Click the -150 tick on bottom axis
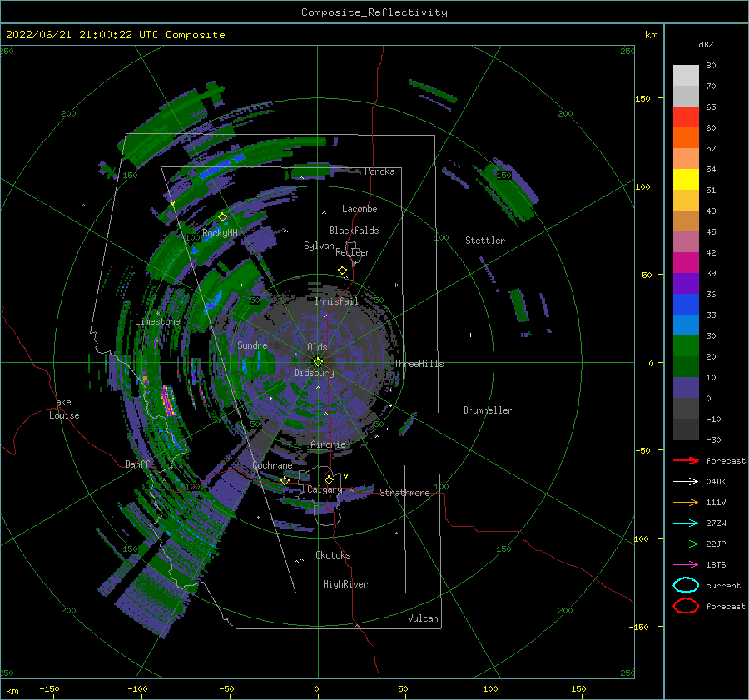This screenshot has height=700, width=749. [49, 688]
